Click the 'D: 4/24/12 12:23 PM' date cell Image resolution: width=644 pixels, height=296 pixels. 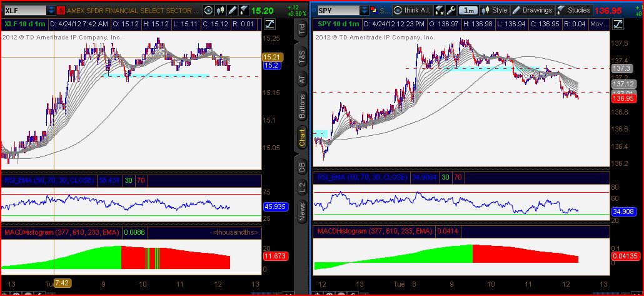395,24
